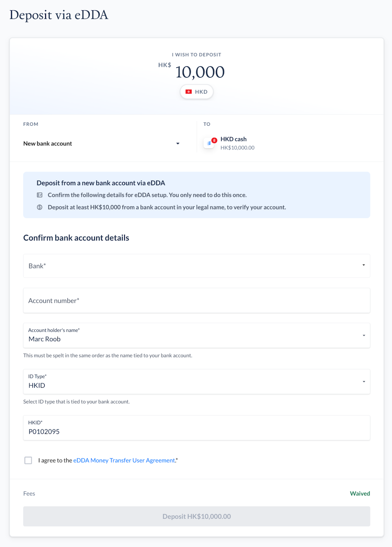Click the HKD currency selector pill
392x547 pixels.
pos(197,92)
